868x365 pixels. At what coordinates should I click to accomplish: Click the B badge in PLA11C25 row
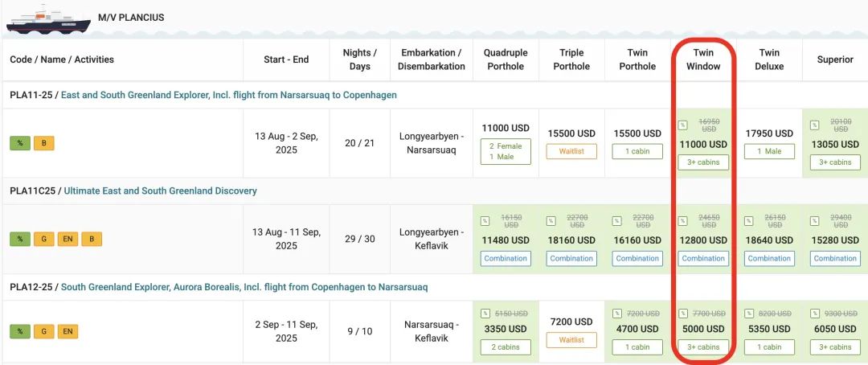point(92,240)
